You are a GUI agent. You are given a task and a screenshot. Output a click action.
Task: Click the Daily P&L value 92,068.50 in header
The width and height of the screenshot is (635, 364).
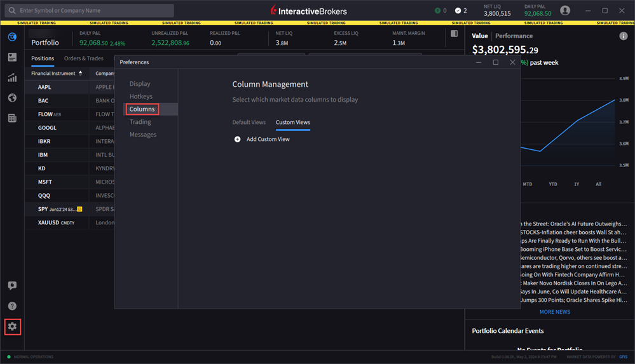point(93,43)
